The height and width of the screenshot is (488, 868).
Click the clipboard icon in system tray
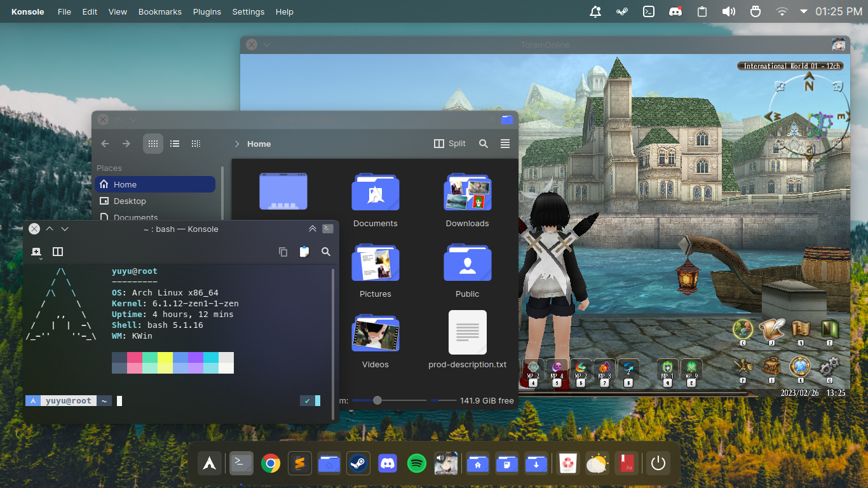(x=702, y=11)
